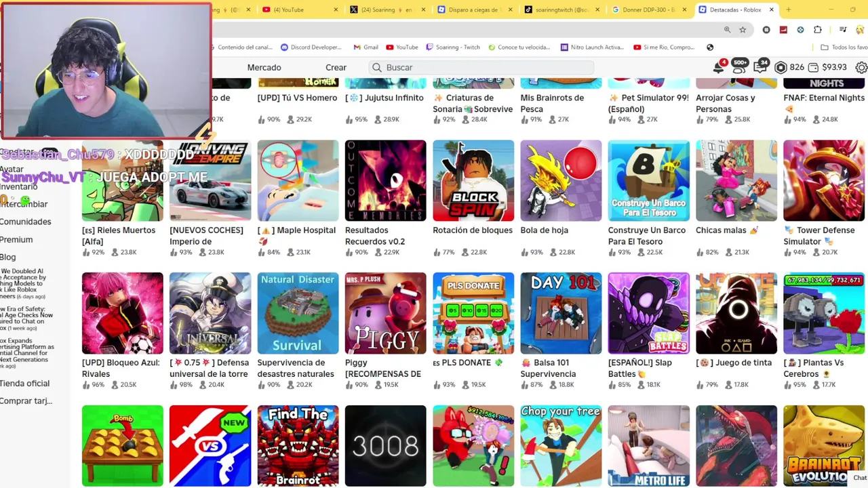The image size is (868, 488).
Task: Click the Mis Brainrots de Pesca title
Action: 552,103
